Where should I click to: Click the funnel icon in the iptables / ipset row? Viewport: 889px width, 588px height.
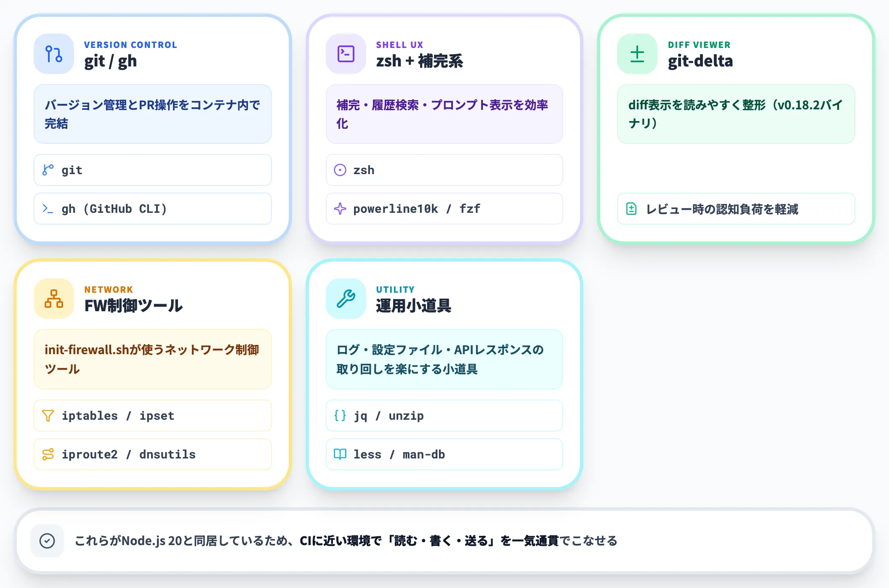click(x=48, y=416)
